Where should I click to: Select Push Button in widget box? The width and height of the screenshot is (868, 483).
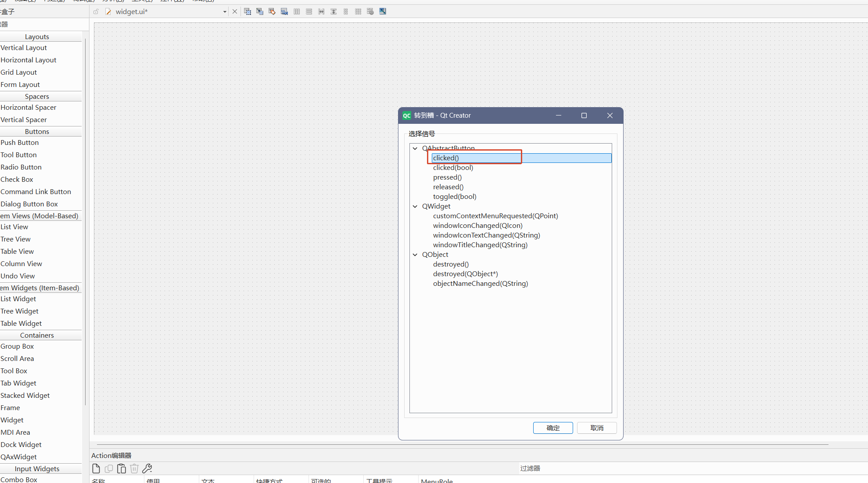point(20,143)
